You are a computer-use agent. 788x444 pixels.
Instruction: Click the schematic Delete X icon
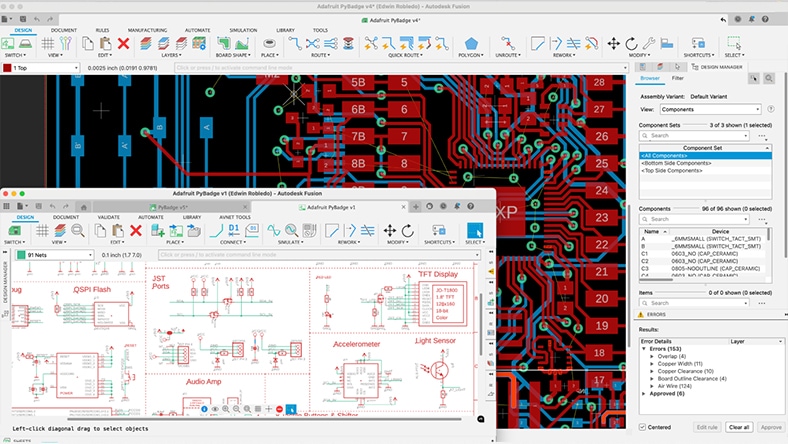[x=136, y=231]
